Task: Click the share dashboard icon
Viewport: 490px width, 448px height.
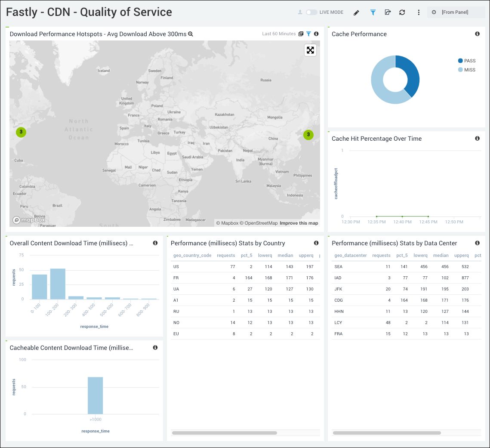Action: pos(388,12)
